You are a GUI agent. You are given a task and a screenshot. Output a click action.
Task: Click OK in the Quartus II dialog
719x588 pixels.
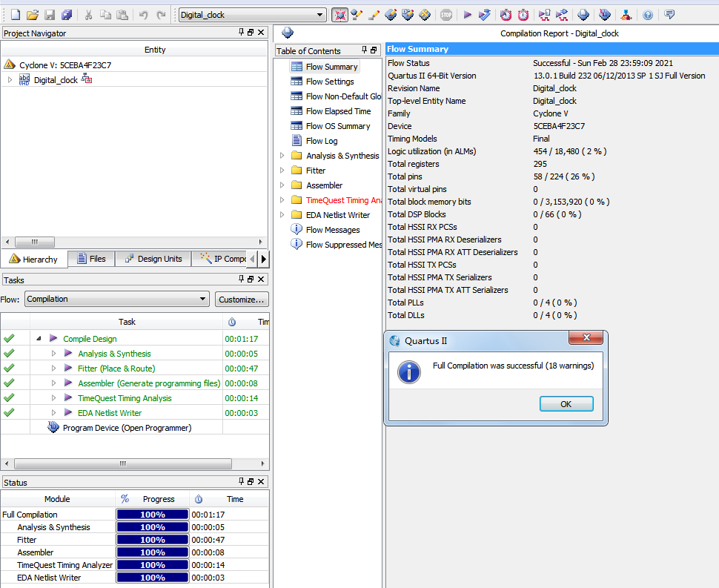click(566, 404)
